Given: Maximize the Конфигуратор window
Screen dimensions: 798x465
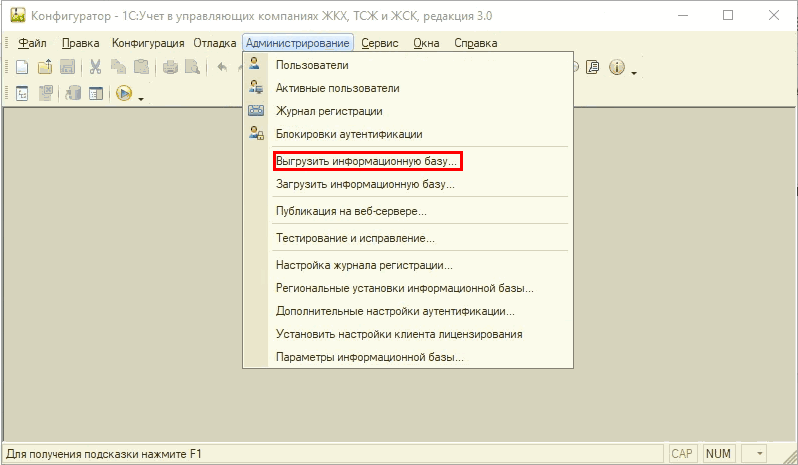Looking at the screenshot, I should pyautogui.click(x=728, y=15).
